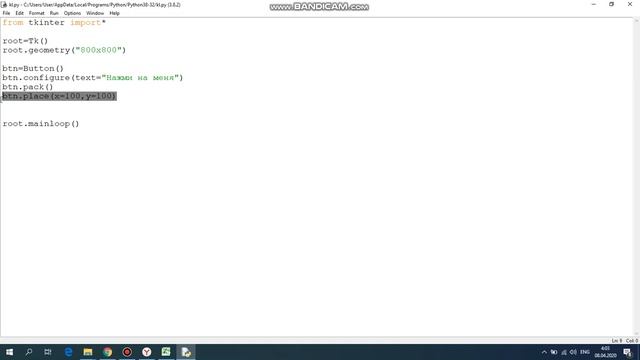The height and width of the screenshot is (360, 640).
Task: Open the Bandicam recorder taskbar icon
Action: (x=127, y=352)
